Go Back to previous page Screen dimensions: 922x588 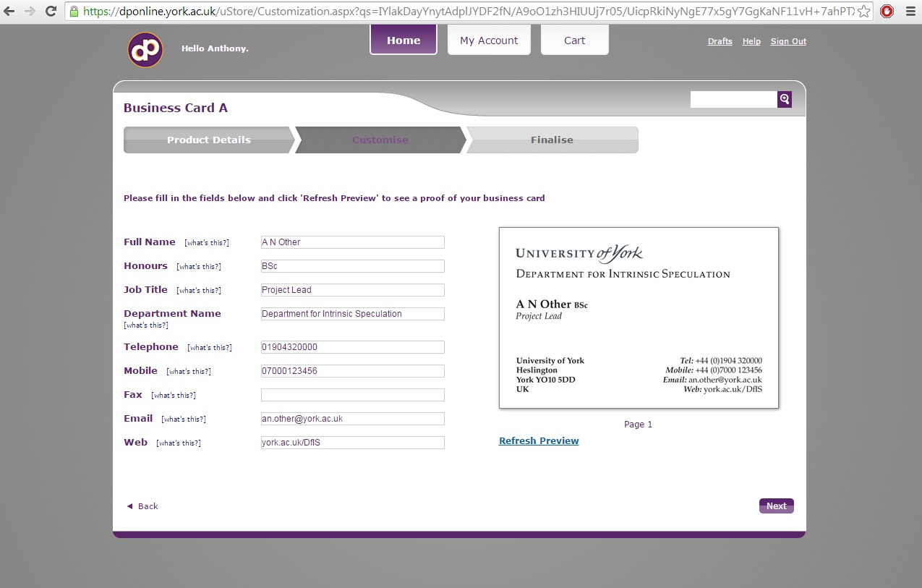coord(148,506)
